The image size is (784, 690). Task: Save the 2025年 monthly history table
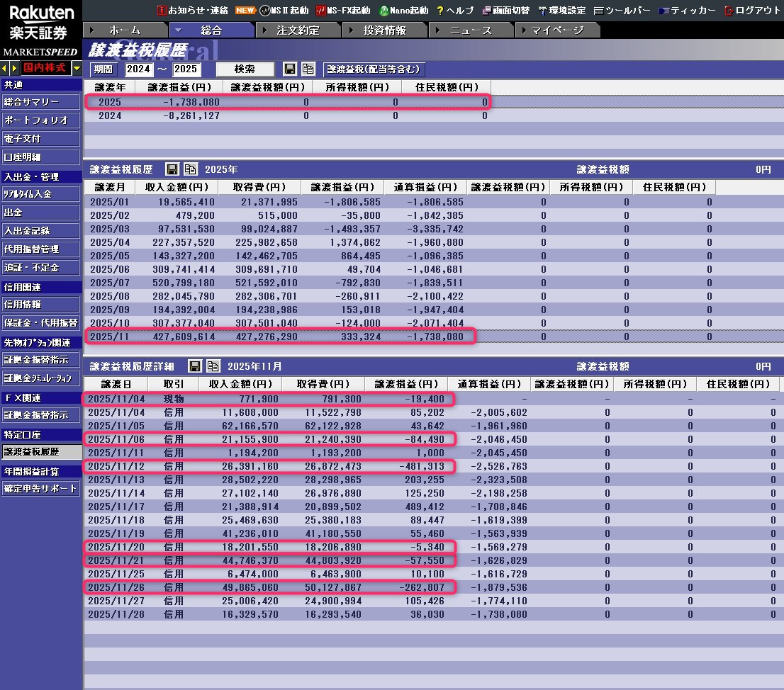(x=172, y=169)
